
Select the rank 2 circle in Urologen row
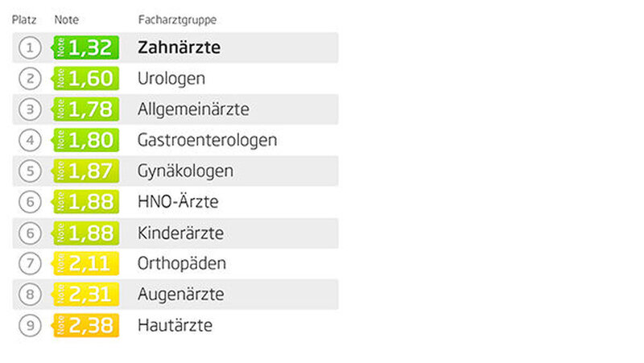click(x=30, y=78)
